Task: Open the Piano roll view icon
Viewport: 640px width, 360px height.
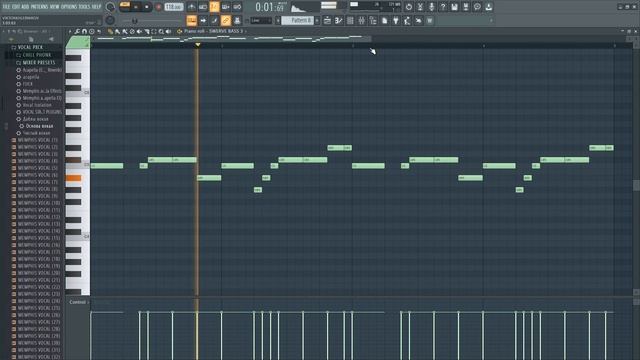Action: [339, 20]
